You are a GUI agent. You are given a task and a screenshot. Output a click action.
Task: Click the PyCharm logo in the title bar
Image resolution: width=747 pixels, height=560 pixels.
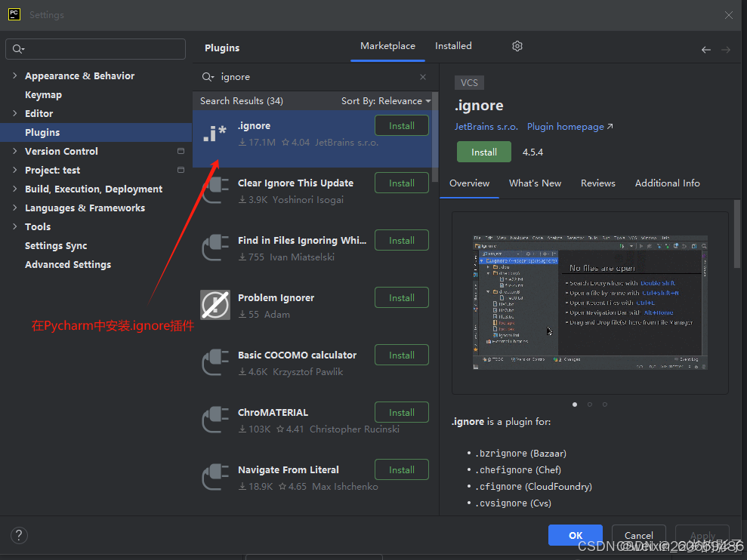(x=14, y=15)
